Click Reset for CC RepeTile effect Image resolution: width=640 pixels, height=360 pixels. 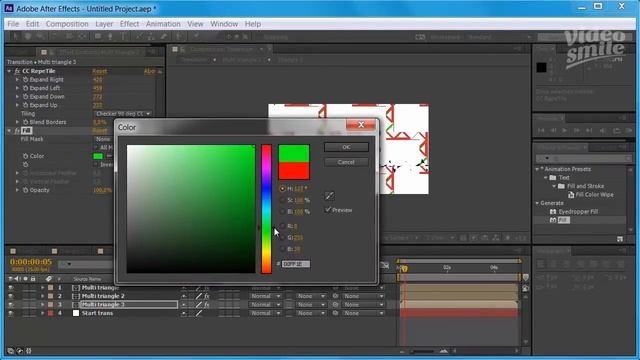point(99,71)
